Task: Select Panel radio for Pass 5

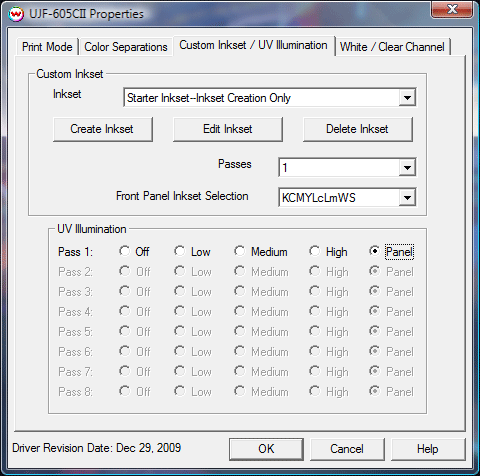Action: tap(374, 331)
